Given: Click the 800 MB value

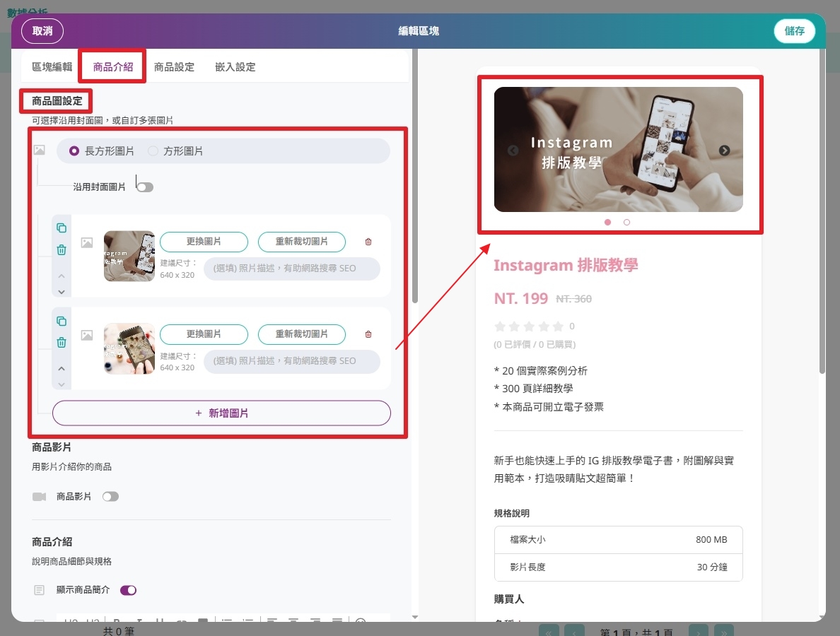Looking at the screenshot, I should click(711, 540).
